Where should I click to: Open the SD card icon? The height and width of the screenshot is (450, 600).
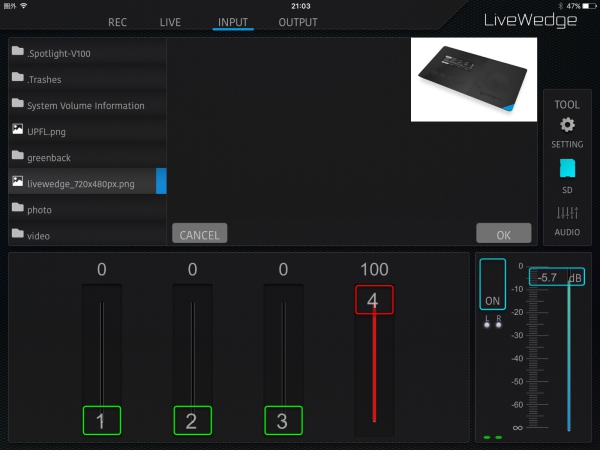(567, 168)
